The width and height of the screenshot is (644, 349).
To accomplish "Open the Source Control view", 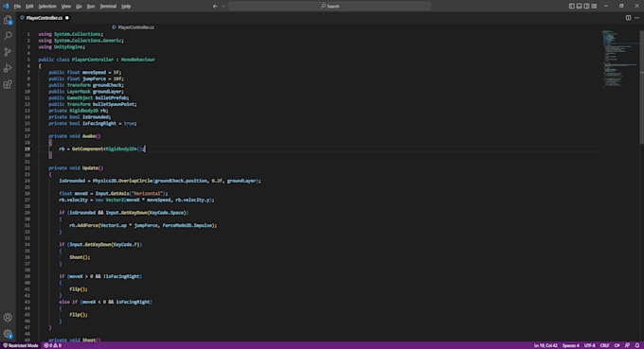I will 8,52.
